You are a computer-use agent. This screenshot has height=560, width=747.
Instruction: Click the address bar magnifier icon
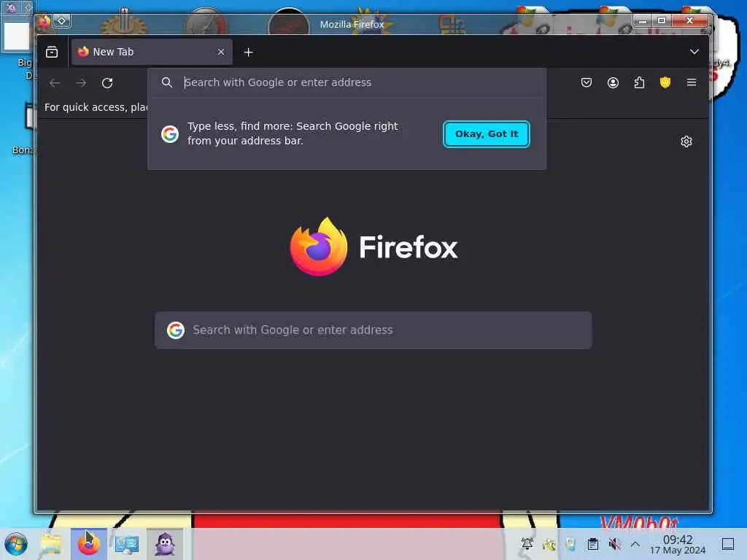click(x=167, y=82)
